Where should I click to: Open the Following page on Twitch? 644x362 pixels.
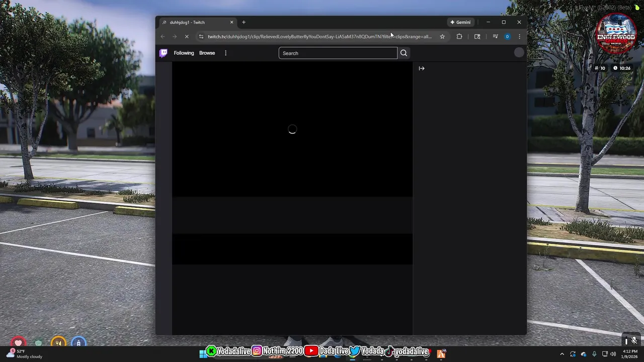coord(184,53)
